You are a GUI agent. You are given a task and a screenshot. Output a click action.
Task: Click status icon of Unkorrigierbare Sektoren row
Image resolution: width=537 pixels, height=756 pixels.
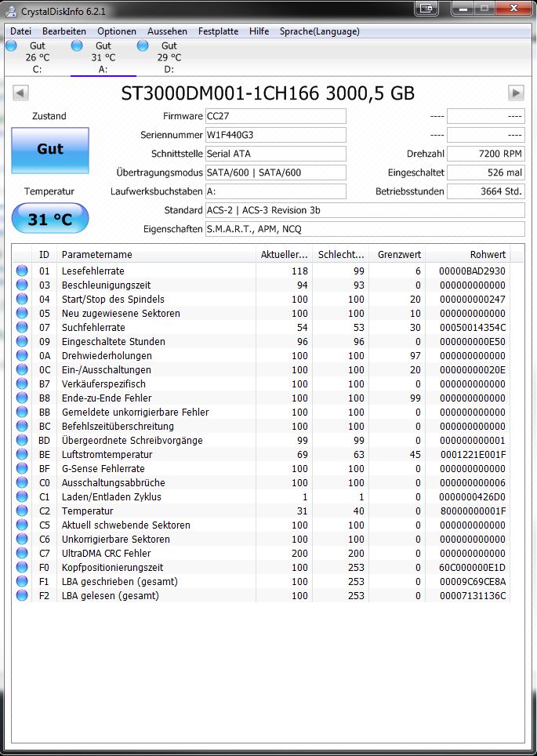(22, 539)
